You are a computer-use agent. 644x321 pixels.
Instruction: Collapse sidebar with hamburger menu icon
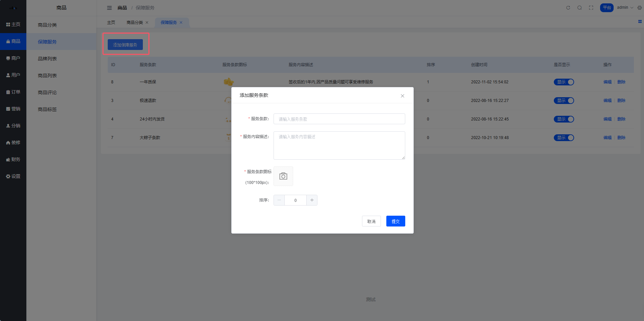click(x=109, y=8)
